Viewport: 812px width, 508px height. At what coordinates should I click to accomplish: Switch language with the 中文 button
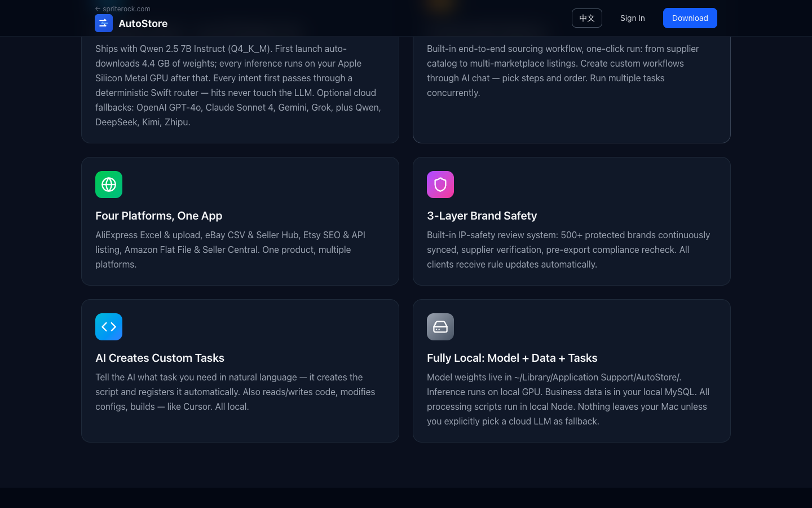[587, 18]
